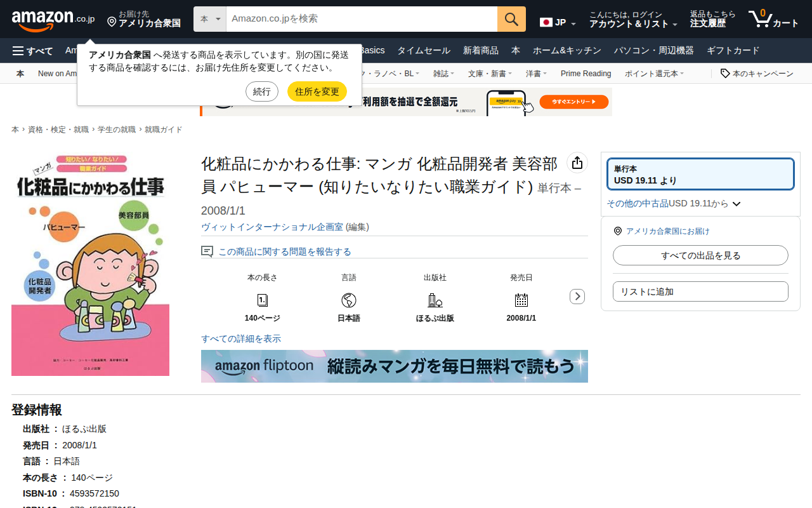Open the すべて hamburger menu
This screenshot has width=812, height=508.
(33, 51)
